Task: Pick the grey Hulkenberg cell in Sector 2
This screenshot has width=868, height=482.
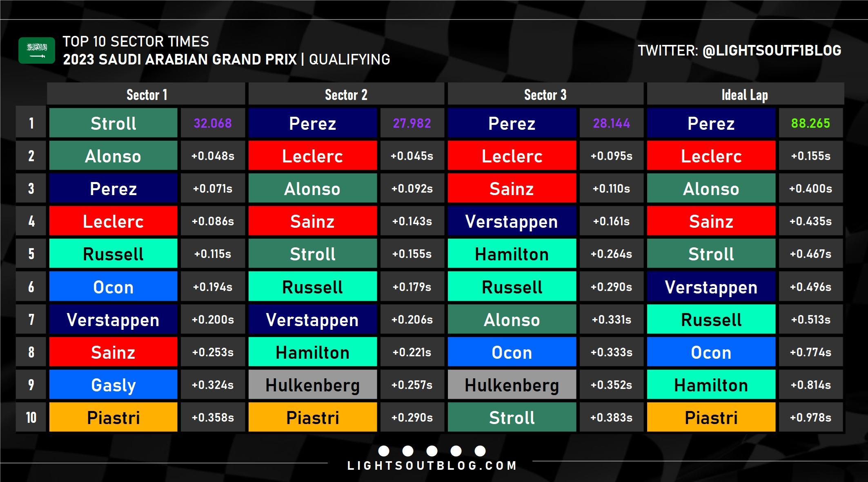Action: pyautogui.click(x=312, y=385)
